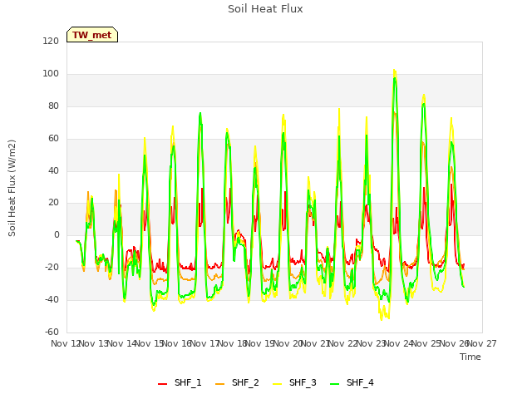Click the red SHF_1 legend marker
The height and width of the screenshot is (399, 532).
pos(163,384)
